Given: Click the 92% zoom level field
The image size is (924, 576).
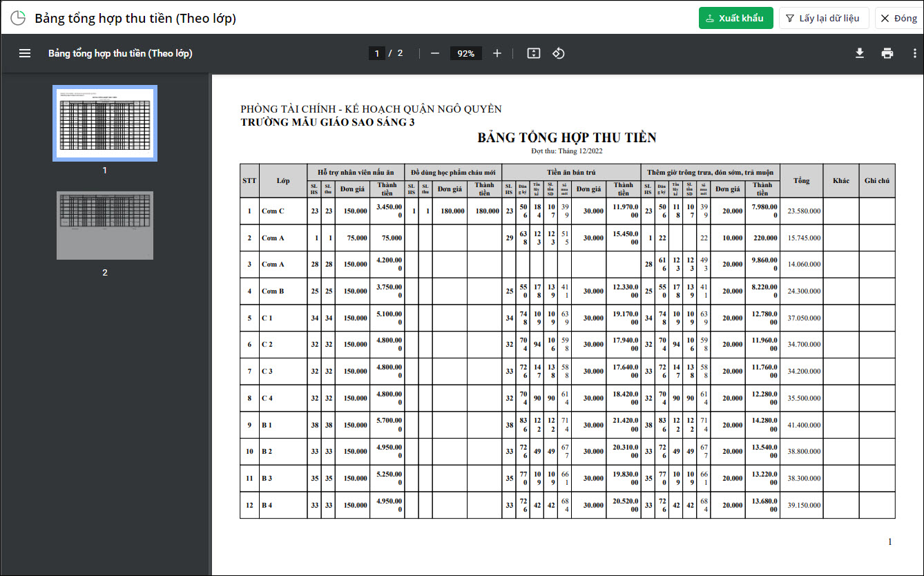Looking at the screenshot, I should coord(466,53).
